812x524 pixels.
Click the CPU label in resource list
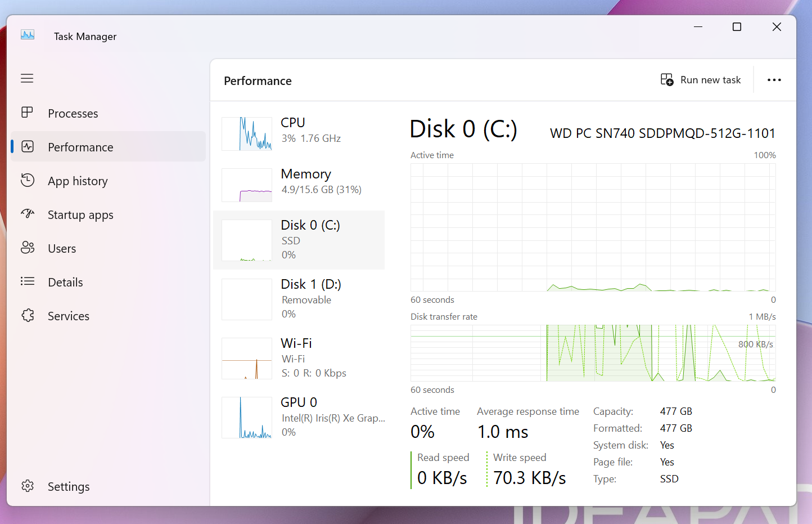[x=293, y=123]
